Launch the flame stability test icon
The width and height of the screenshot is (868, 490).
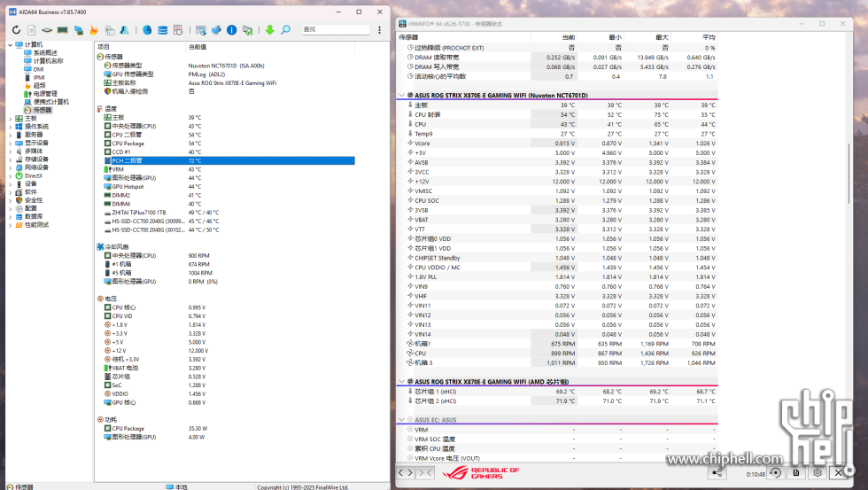click(94, 30)
